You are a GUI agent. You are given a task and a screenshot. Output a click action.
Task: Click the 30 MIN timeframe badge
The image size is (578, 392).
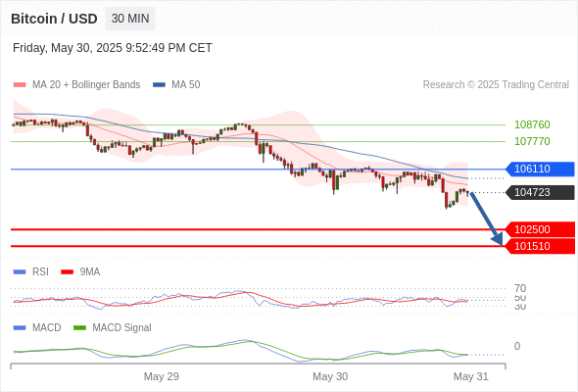130,19
